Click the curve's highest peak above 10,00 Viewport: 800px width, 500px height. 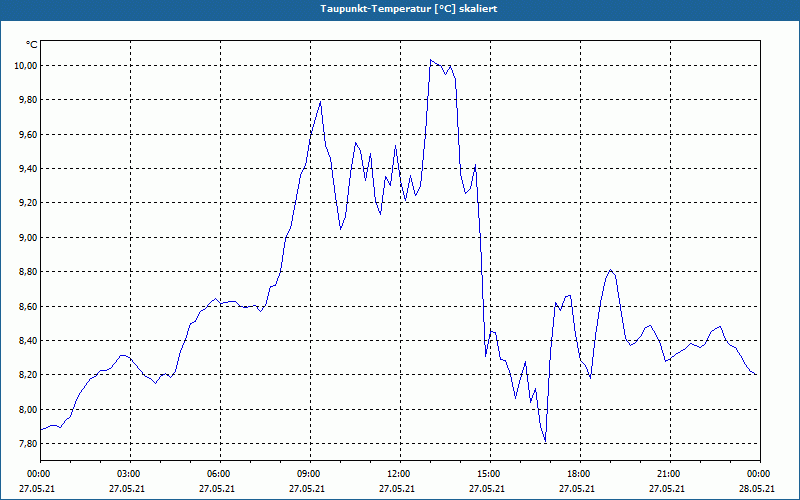431,60
